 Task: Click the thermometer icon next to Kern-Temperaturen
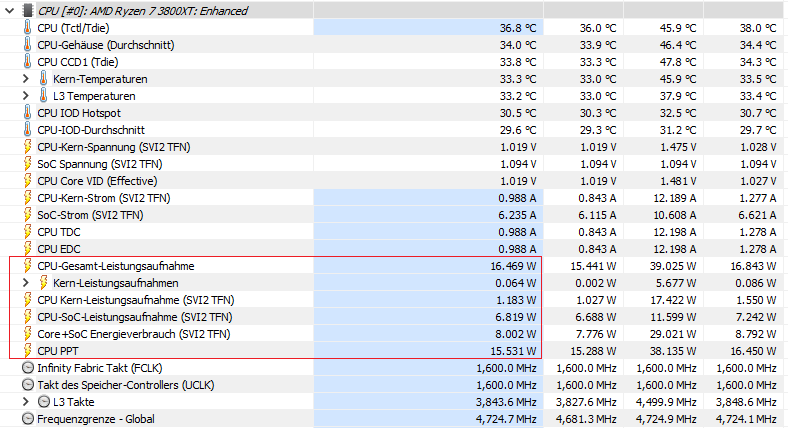tap(44, 79)
